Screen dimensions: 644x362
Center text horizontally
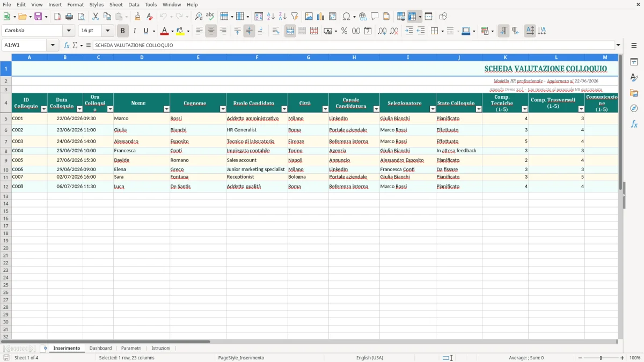pyautogui.click(x=211, y=31)
